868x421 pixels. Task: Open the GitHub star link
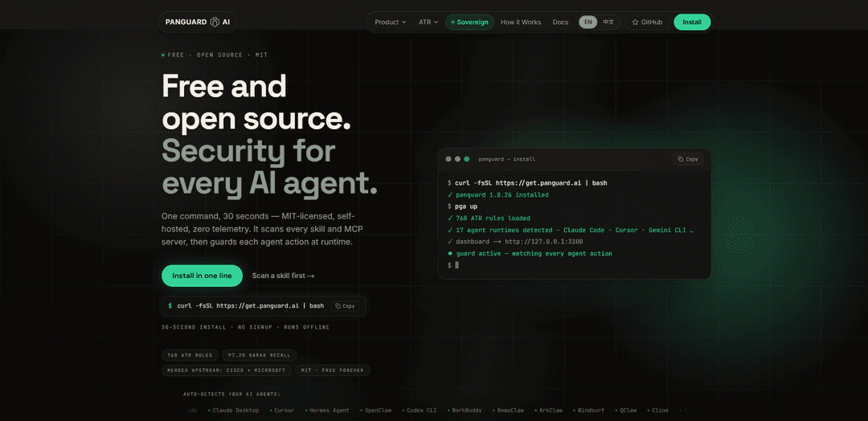646,22
